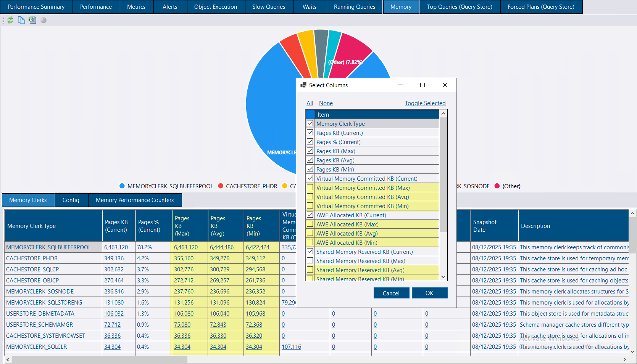Click the OK button in dialog

click(429, 293)
